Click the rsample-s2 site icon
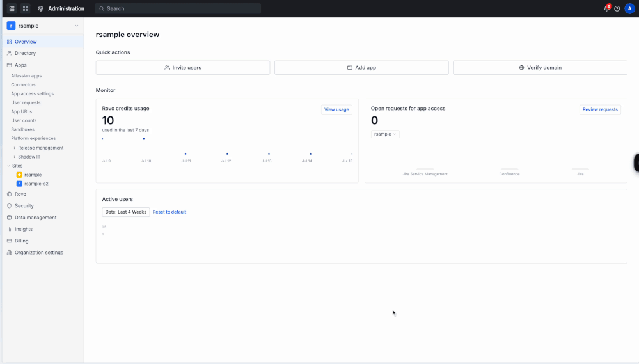639x364 pixels. (19, 184)
